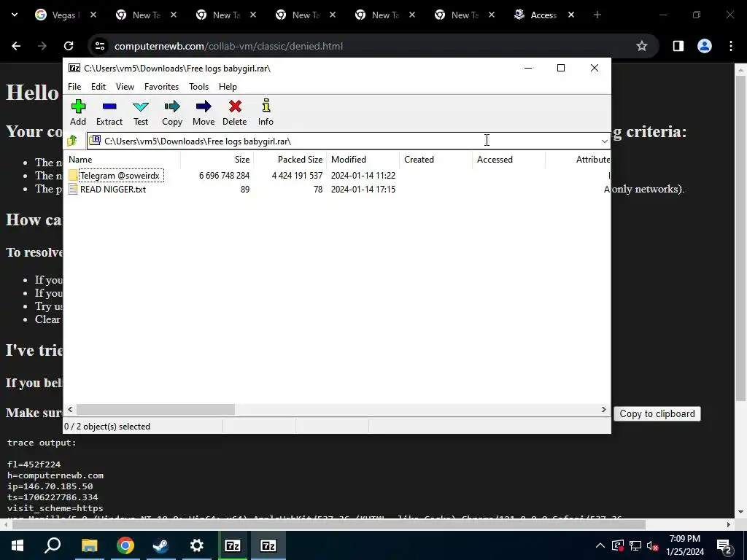This screenshot has width=747, height=560.
Task: Click left arrow of 7-Zip horizontal scrollbar
Action: pyautogui.click(x=71, y=410)
